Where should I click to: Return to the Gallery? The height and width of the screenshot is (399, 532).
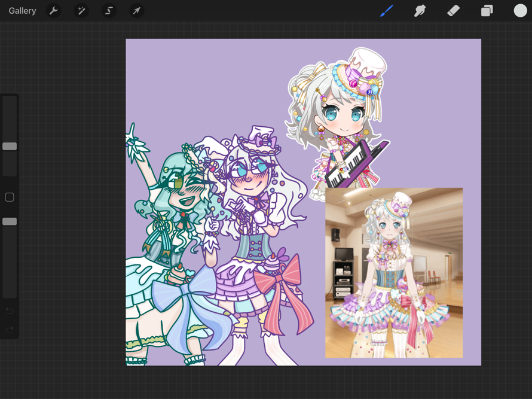(x=22, y=10)
